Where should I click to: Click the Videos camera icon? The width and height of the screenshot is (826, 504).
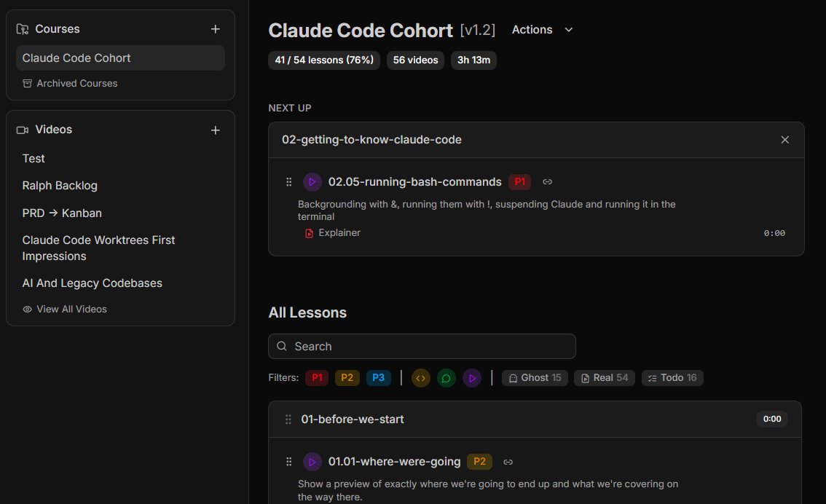pos(22,130)
